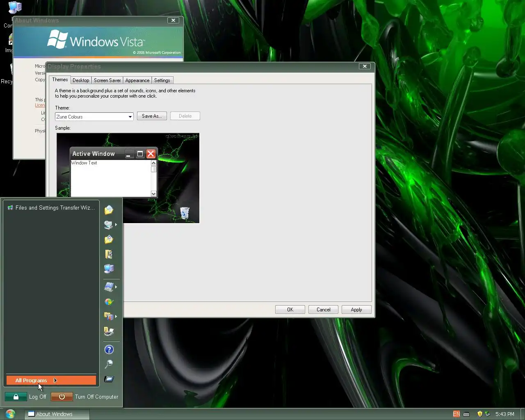Click the green arrow hardware tray icon
Image resolution: width=525 pixels, height=420 pixels.
[x=487, y=414]
